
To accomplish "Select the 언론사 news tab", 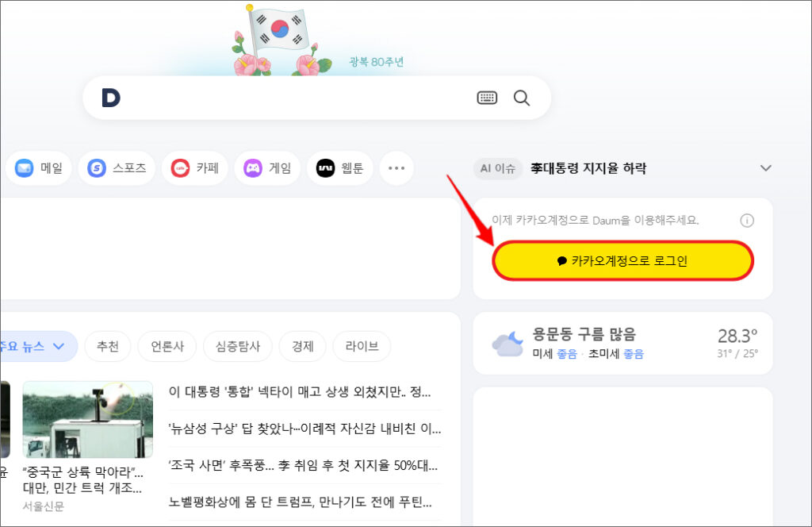I will [x=167, y=346].
